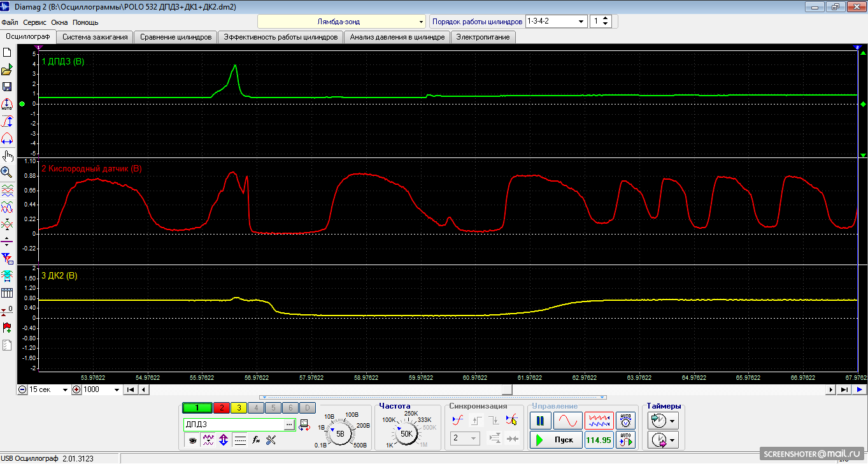
Task: Select the horizontal fit tool
Action: click(x=7, y=138)
